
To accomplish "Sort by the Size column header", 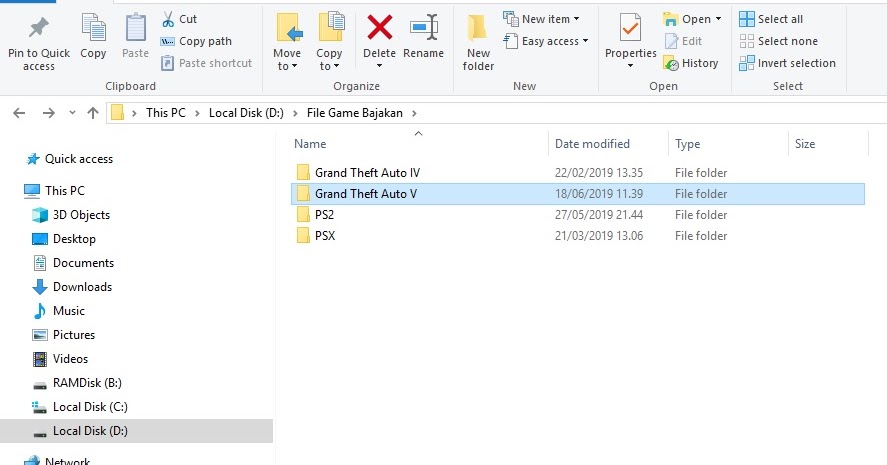I will 805,144.
